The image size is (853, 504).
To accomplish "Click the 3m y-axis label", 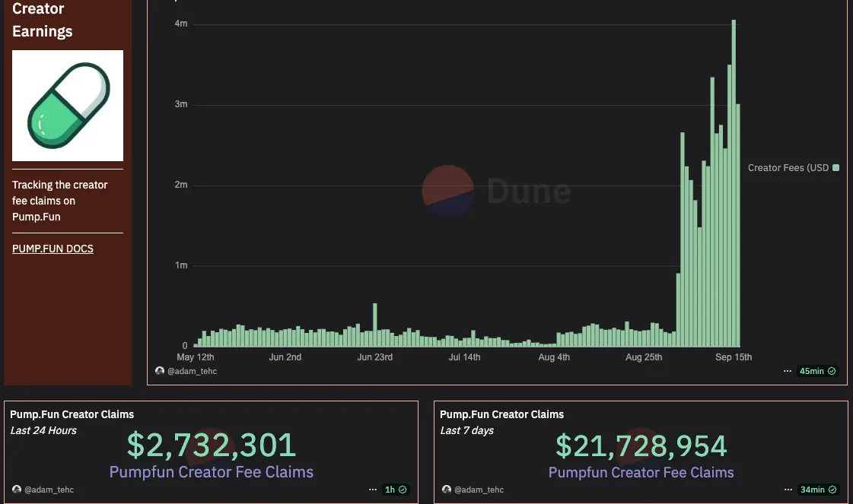I will (180, 104).
